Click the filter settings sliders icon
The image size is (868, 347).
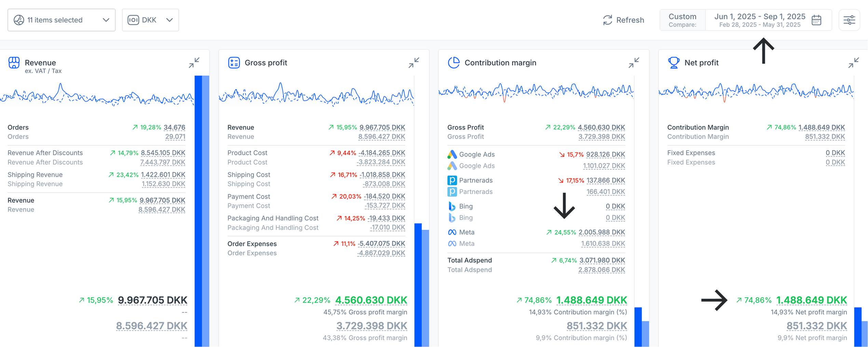coord(849,20)
